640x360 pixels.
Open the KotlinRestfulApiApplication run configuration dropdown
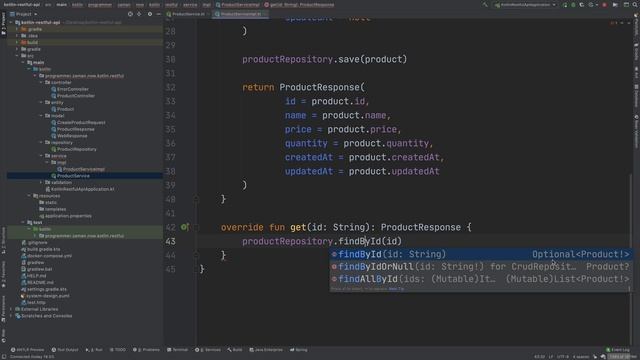click(x=525, y=5)
